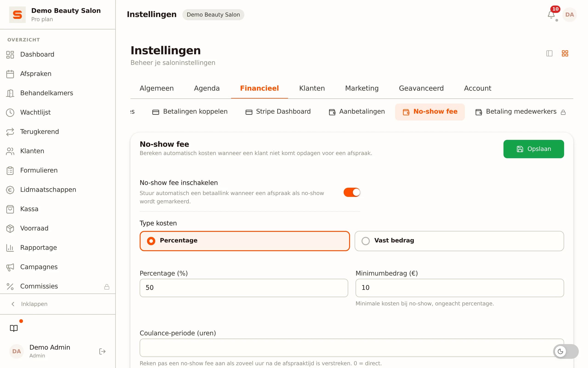This screenshot has width=588, height=368.
Task: Toggle the No-show fee inschakelen switch
Action: (x=352, y=192)
